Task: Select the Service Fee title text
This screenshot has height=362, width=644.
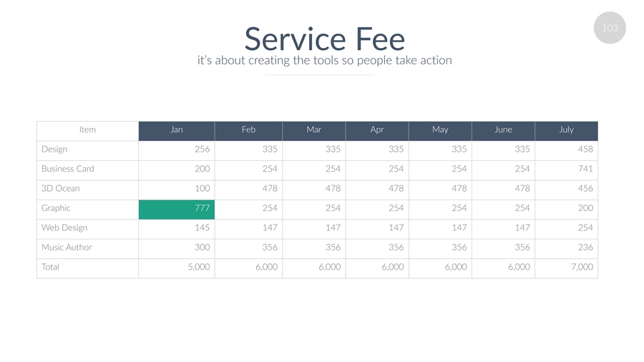Action: [324, 39]
